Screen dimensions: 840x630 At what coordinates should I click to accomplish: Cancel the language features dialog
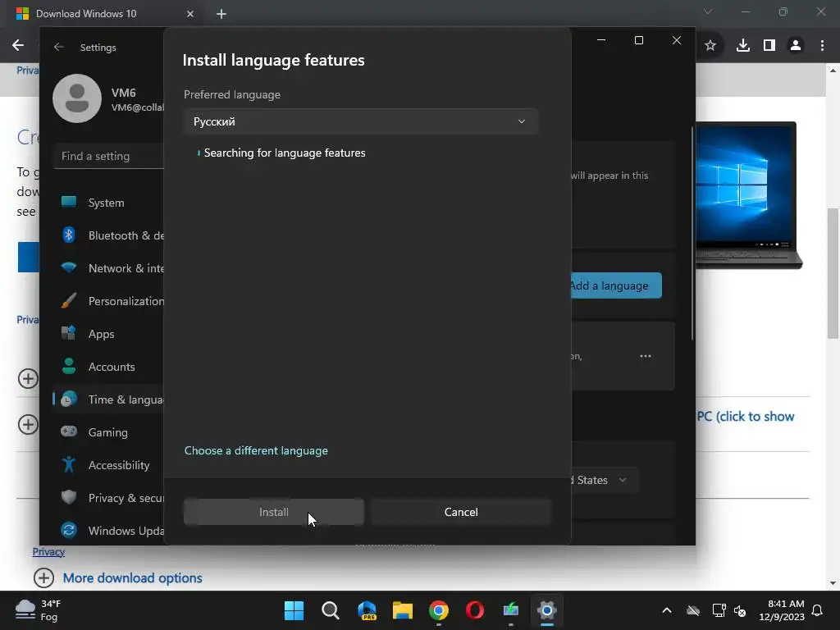(461, 512)
